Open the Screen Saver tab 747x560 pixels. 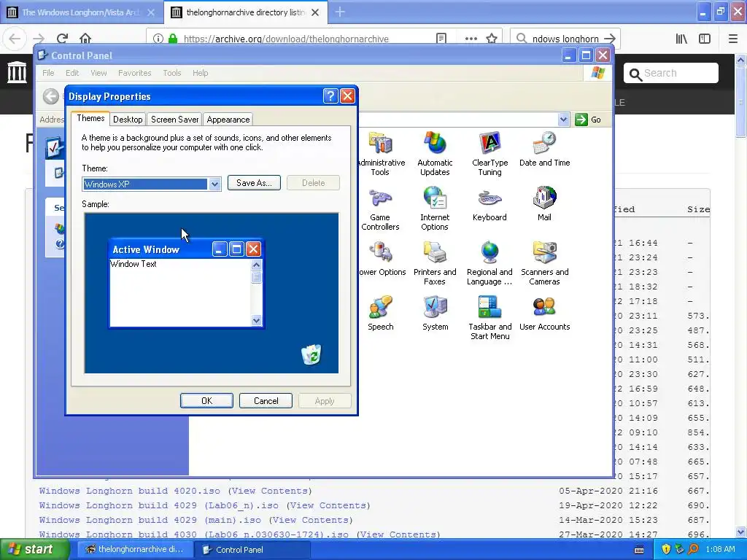[x=174, y=120]
